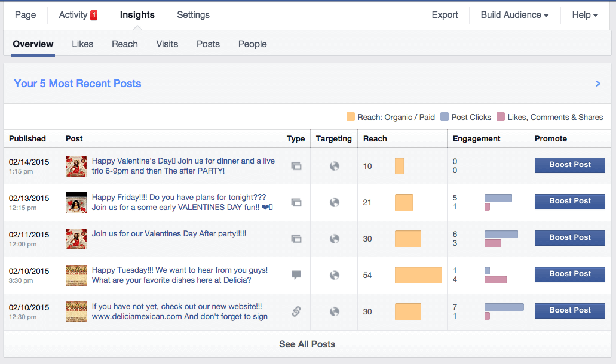The height and width of the screenshot is (364, 616).
Task: Click the orange Reach: Organic / Paid legend swatch
Action: pyautogui.click(x=351, y=117)
